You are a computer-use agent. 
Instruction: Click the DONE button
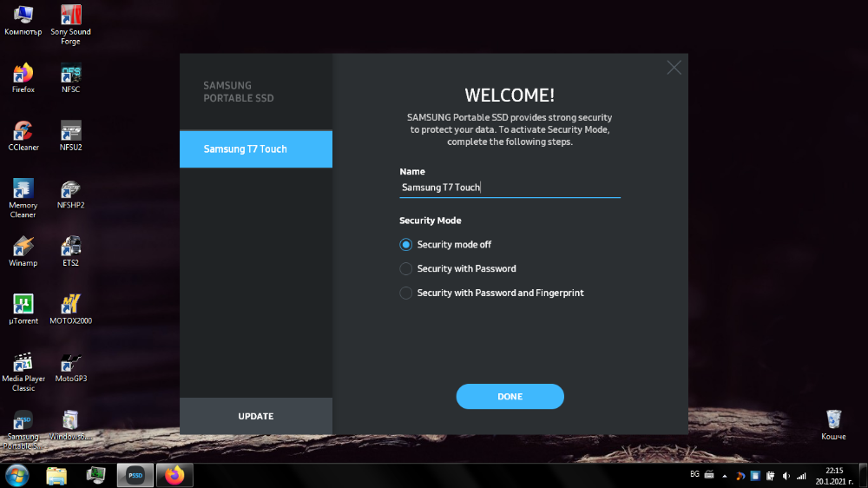(510, 397)
